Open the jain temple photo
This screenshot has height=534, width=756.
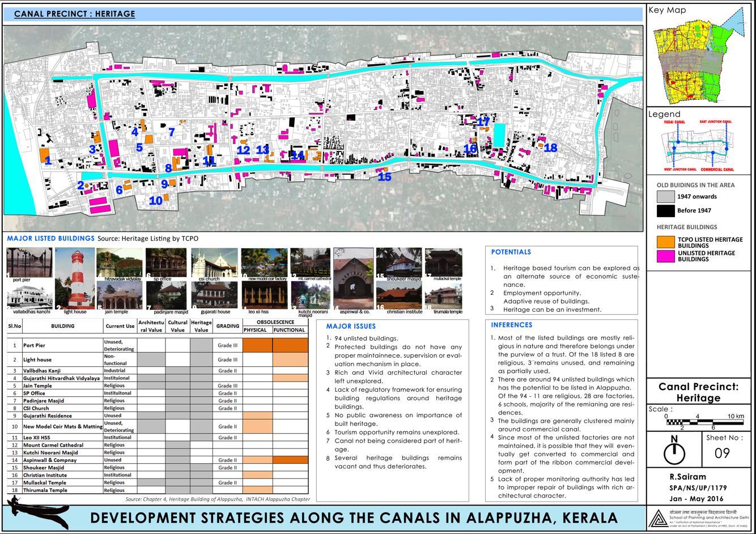tap(119, 295)
